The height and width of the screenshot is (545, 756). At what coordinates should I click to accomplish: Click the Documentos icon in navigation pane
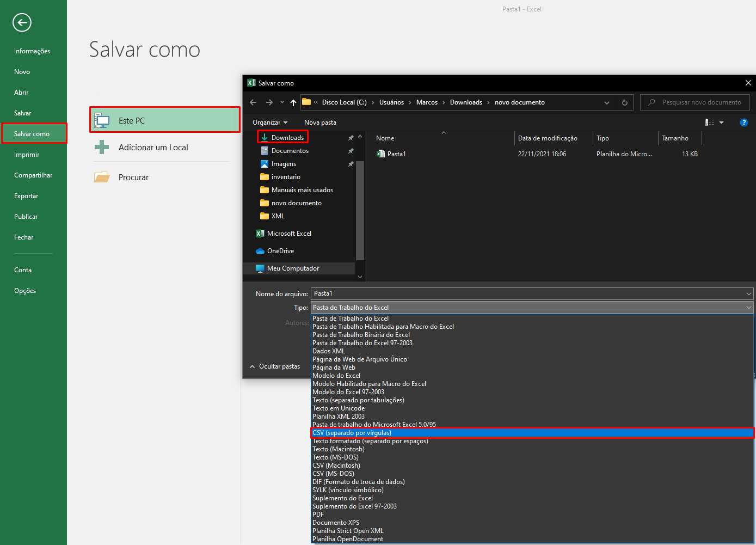(x=265, y=151)
